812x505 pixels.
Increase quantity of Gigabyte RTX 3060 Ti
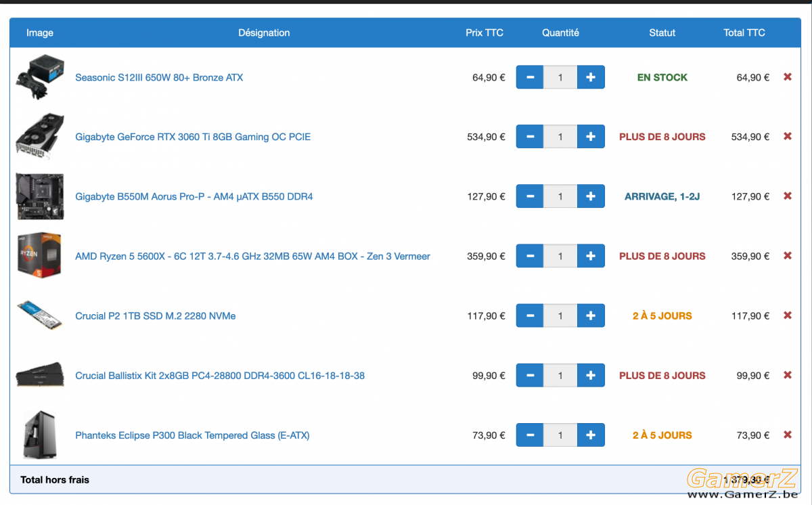tap(591, 137)
